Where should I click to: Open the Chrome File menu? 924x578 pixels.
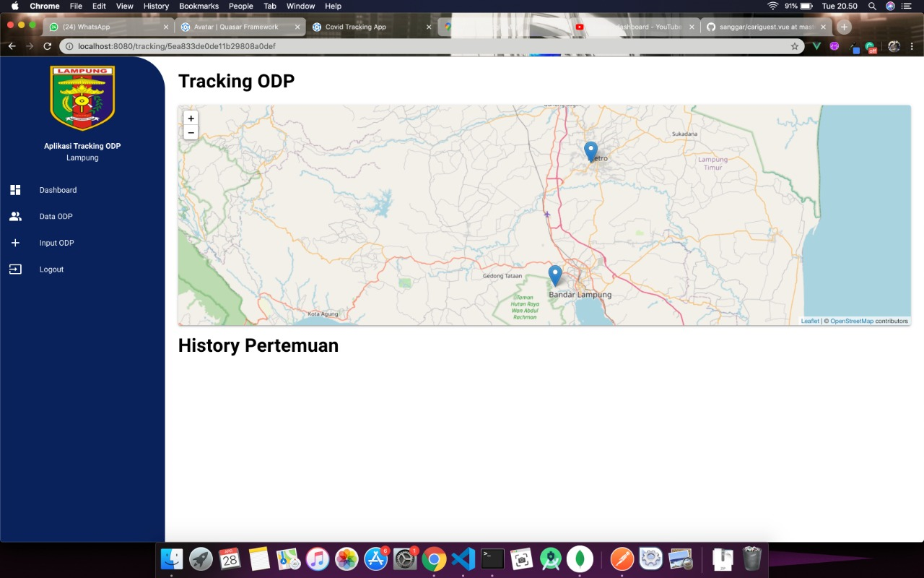click(x=76, y=6)
